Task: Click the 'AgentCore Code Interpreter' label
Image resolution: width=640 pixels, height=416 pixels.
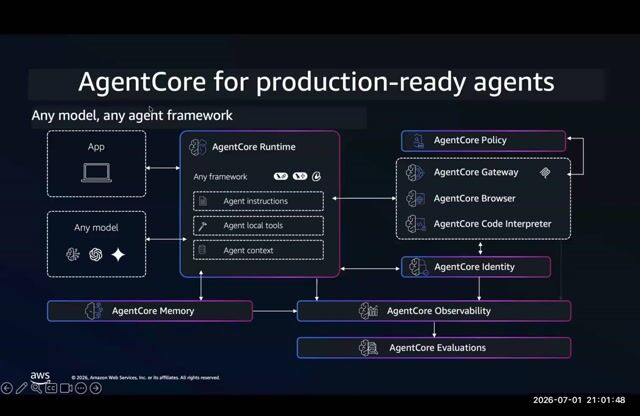Action: coord(493,224)
